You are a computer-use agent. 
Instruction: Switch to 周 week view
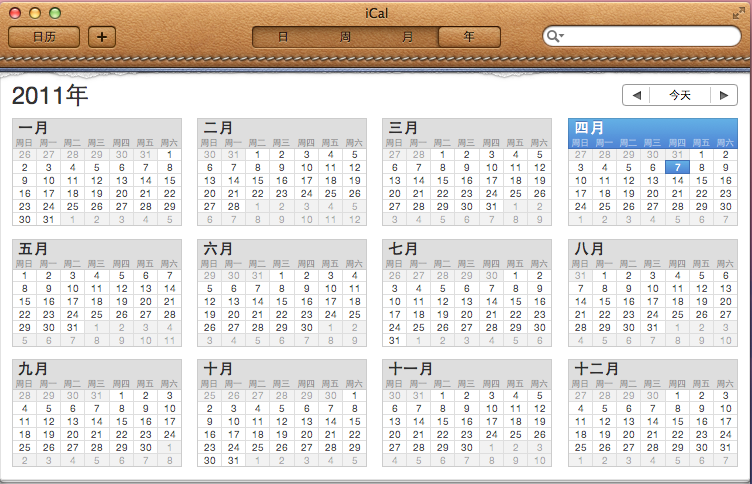pos(345,37)
